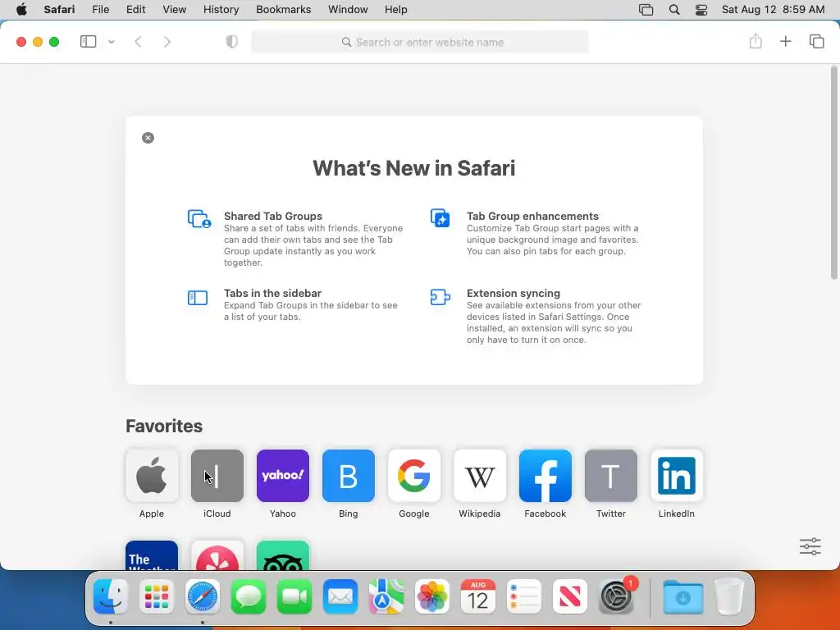
Task: Click the Extension syncing puzzle icon
Action: [441, 297]
